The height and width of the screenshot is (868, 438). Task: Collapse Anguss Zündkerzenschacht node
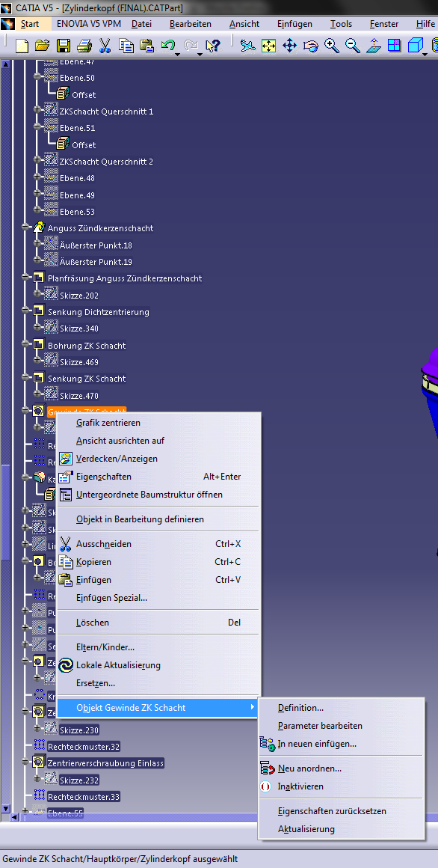[25, 227]
